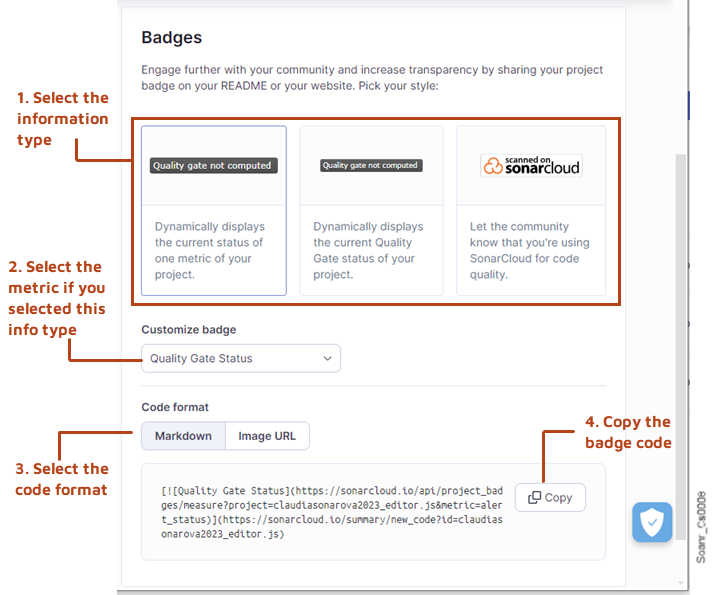Viewport: 727px width, 595px height.
Task: Click the Code format label
Action: point(175,407)
